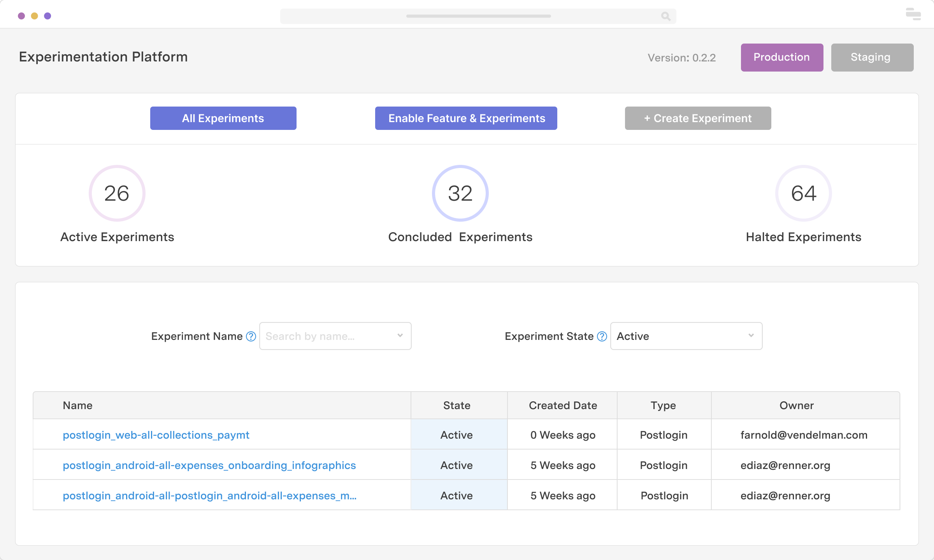Click postlogin_android-all-expenses_onboarding_infographics link

click(209, 465)
